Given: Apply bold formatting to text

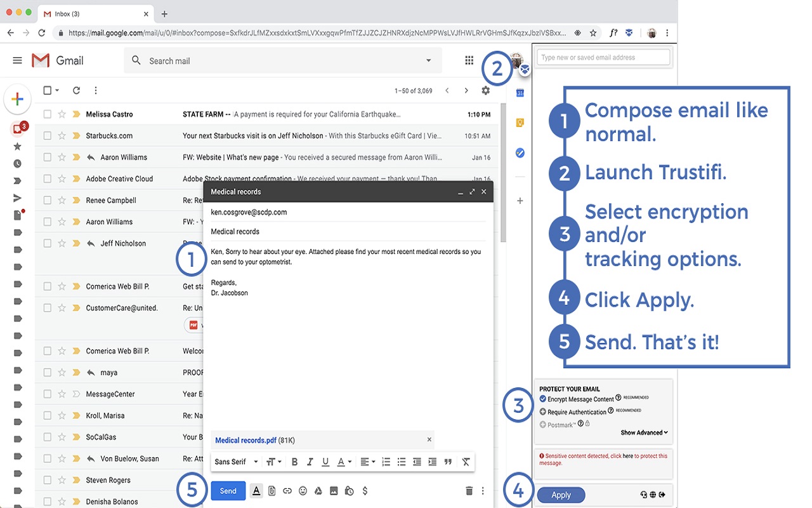Looking at the screenshot, I should click(x=294, y=462).
